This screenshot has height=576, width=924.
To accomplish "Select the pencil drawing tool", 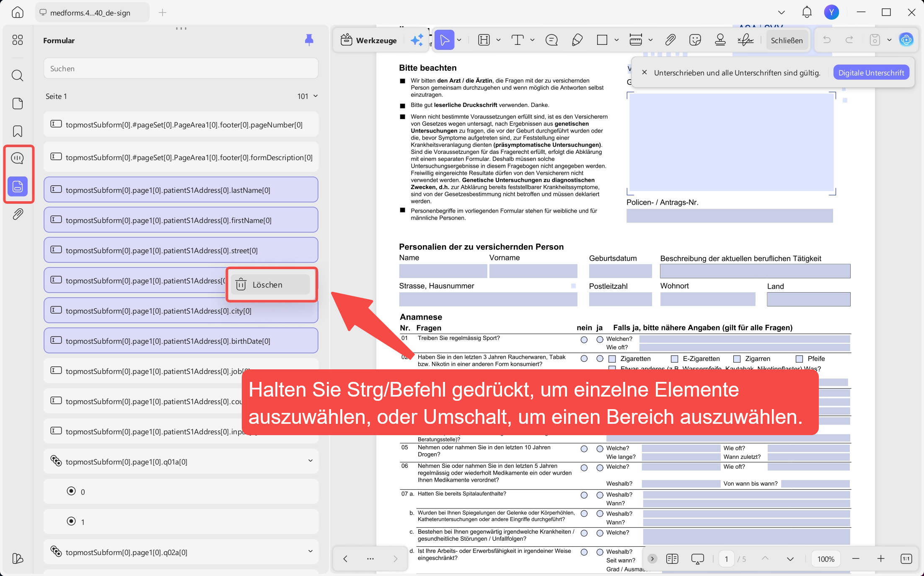I will [577, 40].
